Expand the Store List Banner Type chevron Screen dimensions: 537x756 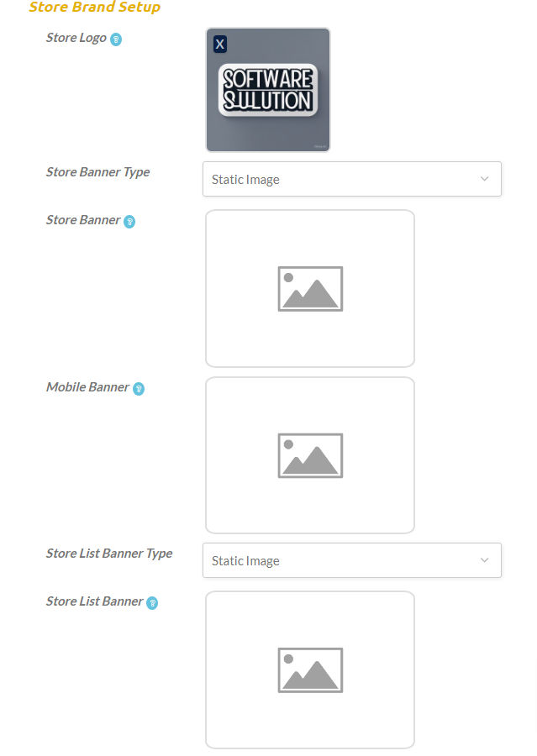[x=484, y=560]
